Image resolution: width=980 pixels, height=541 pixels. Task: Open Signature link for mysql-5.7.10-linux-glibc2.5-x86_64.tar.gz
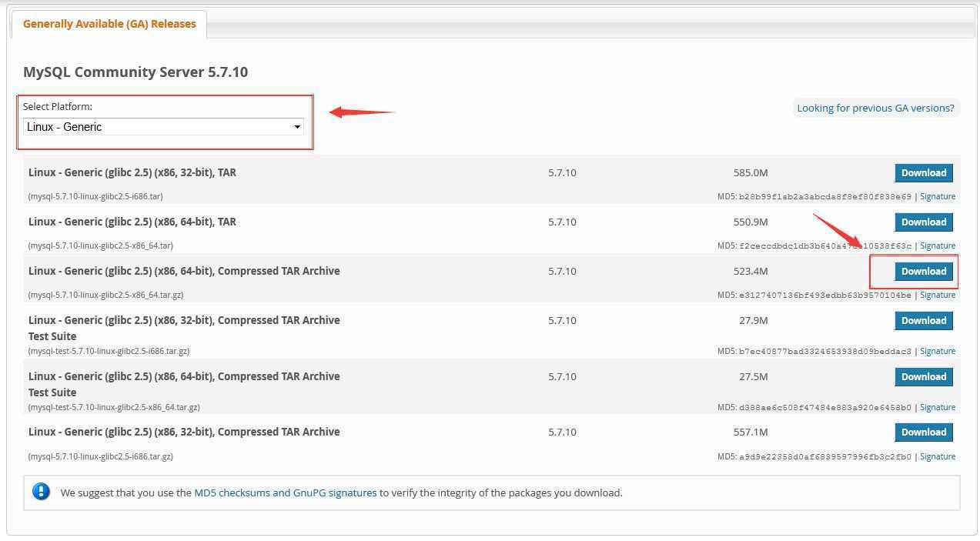tap(938, 295)
